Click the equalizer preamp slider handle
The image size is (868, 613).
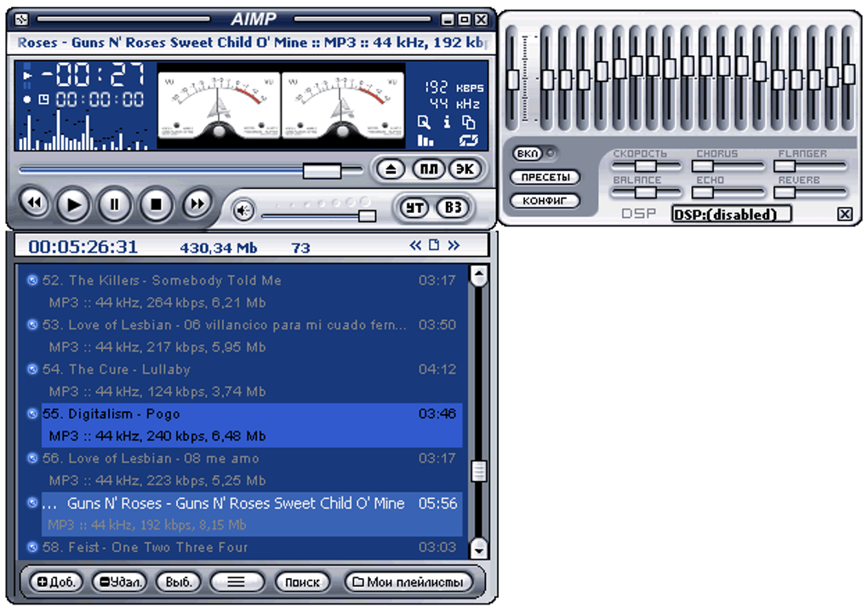tap(513, 80)
